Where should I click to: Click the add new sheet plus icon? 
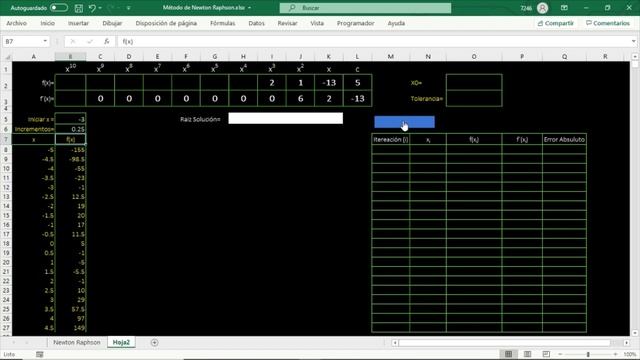pyautogui.click(x=154, y=342)
